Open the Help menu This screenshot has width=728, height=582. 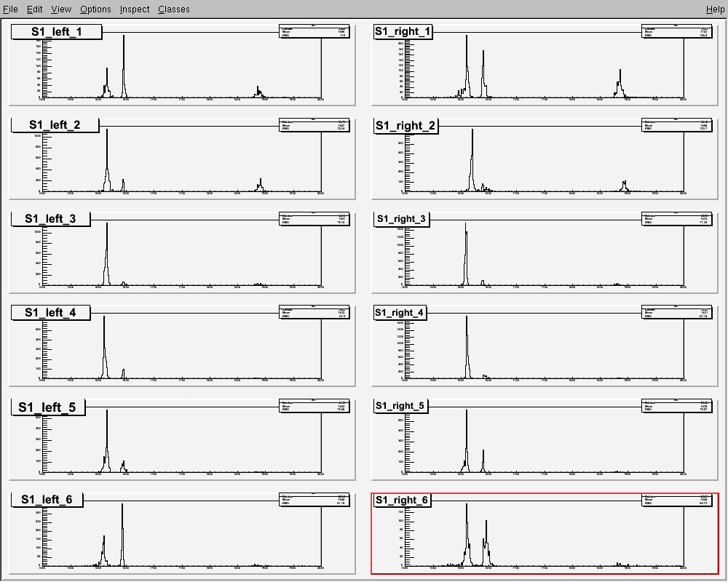click(715, 9)
